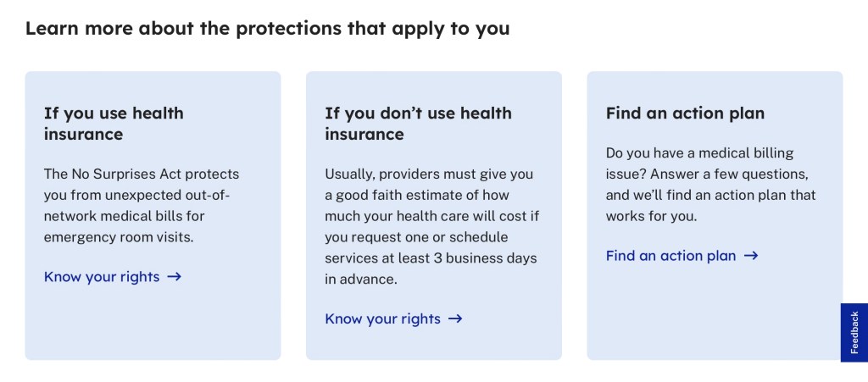Click the 'in advance.' text in middle card

click(x=361, y=280)
